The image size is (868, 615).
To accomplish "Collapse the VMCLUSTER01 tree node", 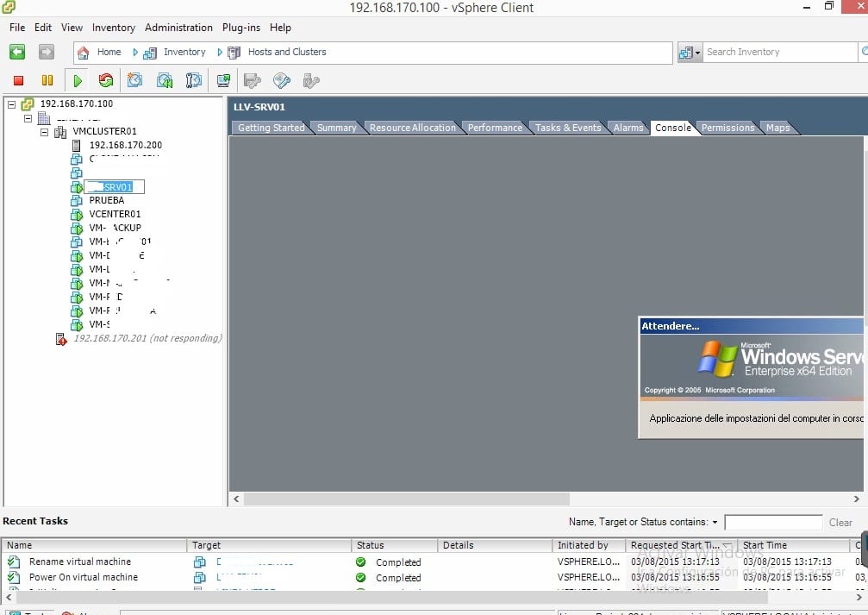I will click(x=45, y=131).
